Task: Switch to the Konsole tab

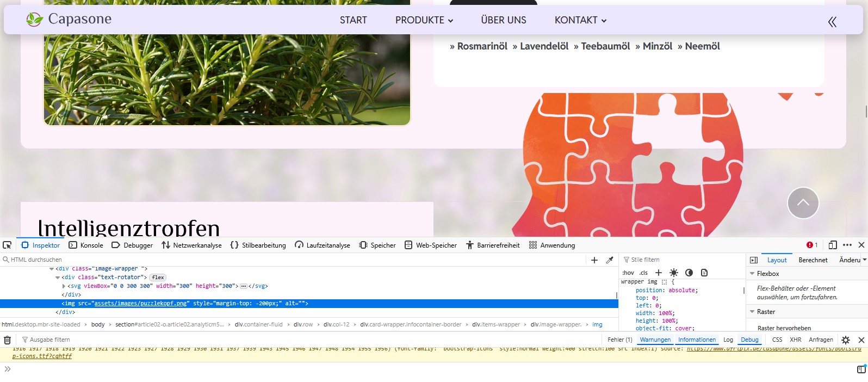Action: 86,245
